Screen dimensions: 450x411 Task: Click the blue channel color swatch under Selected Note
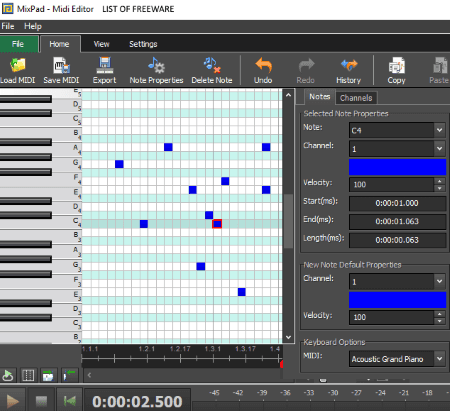(x=397, y=167)
